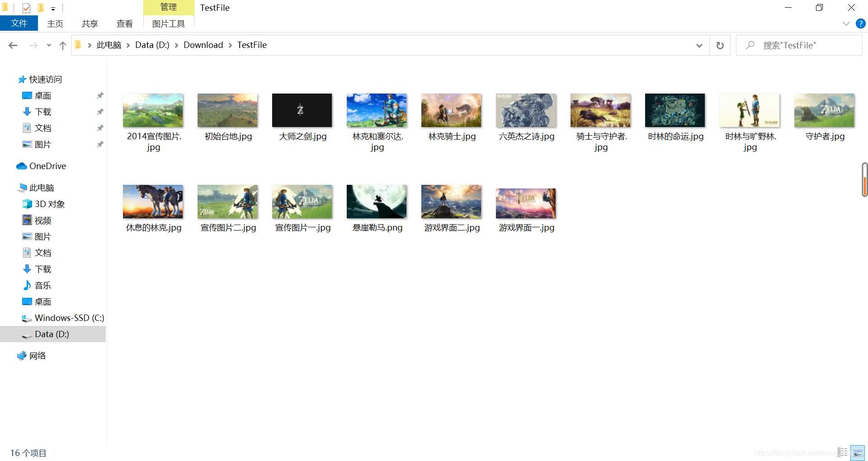Expand the chevron after Data (D:) in breadcrumb
Screen dimensions: 868x461
[x=176, y=45]
